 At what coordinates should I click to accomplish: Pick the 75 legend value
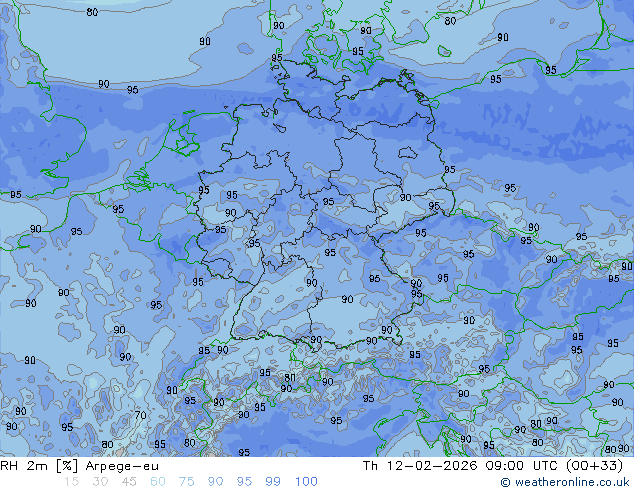[x=186, y=482]
